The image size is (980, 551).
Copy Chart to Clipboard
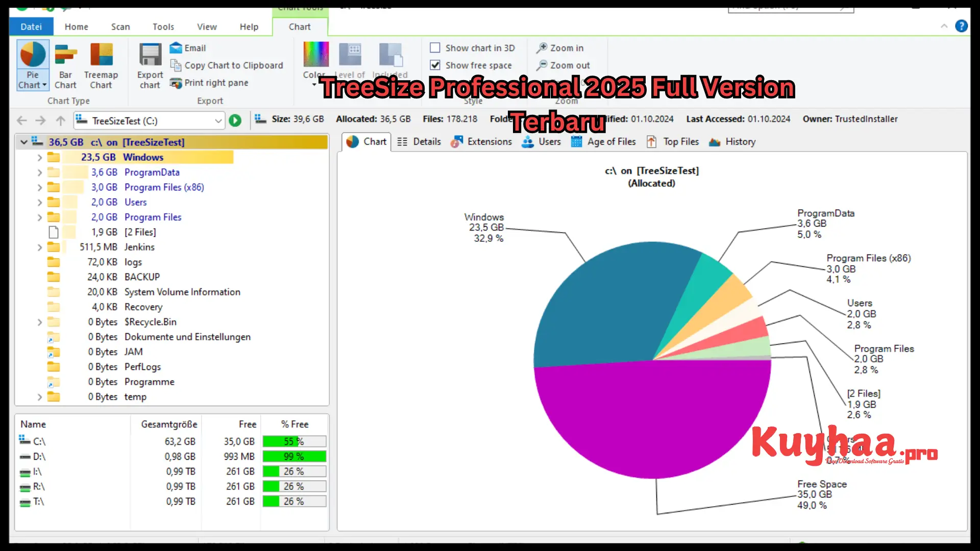226,65
